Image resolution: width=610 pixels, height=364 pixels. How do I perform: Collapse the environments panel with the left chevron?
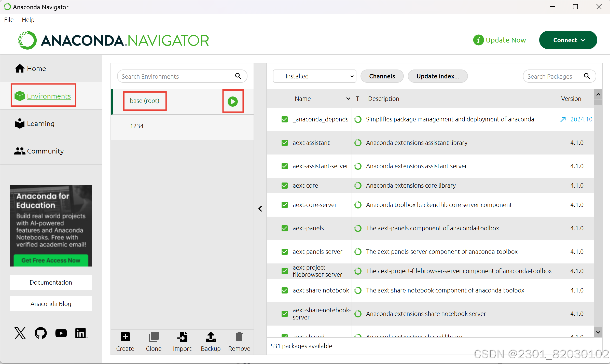(260, 209)
